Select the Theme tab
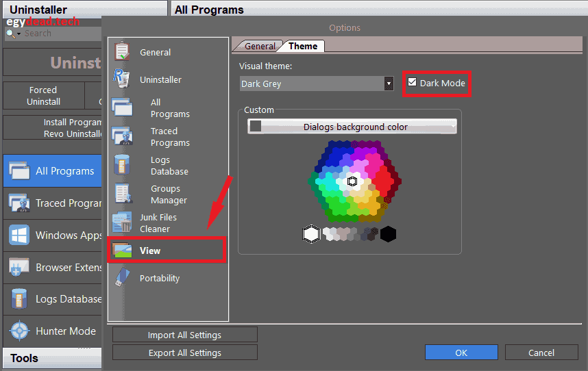588x371 pixels. [303, 46]
